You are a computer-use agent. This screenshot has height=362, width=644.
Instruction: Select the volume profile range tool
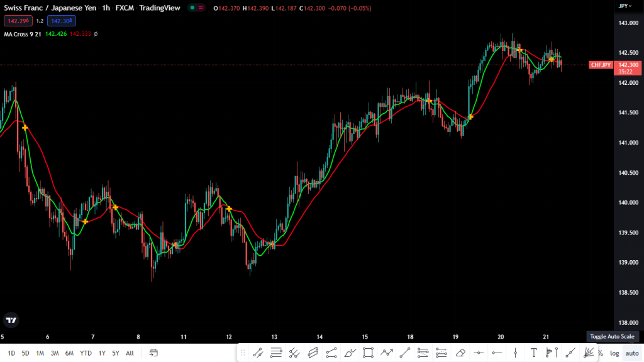tap(552, 353)
